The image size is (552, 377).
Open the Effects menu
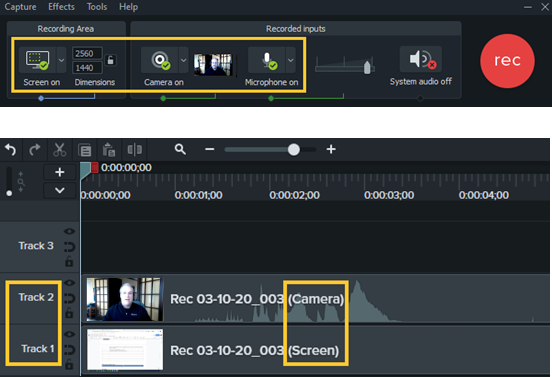[61, 7]
